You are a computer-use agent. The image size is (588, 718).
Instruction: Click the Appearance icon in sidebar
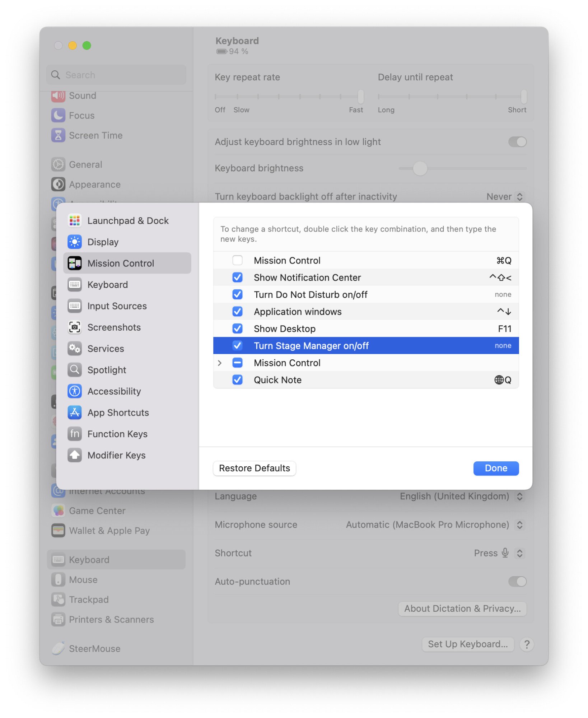click(58, 185)
